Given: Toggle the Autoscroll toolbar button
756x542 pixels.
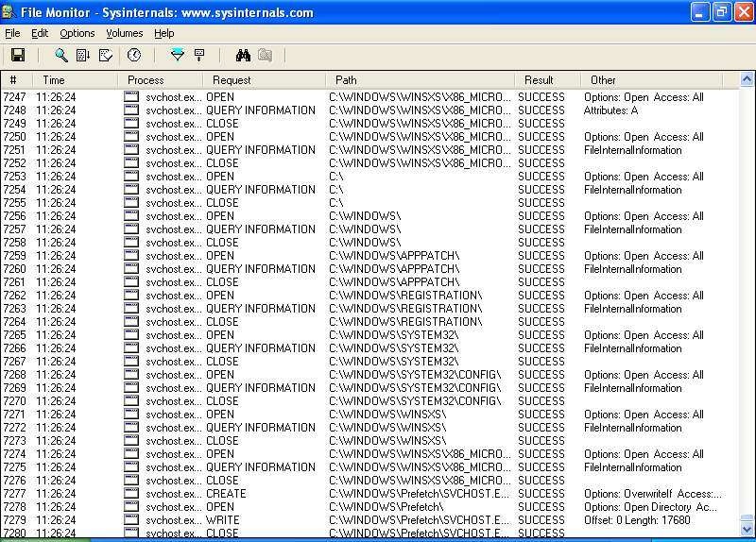Looking at the screenshot, I should pyautogui.click(x=83, y=56).
